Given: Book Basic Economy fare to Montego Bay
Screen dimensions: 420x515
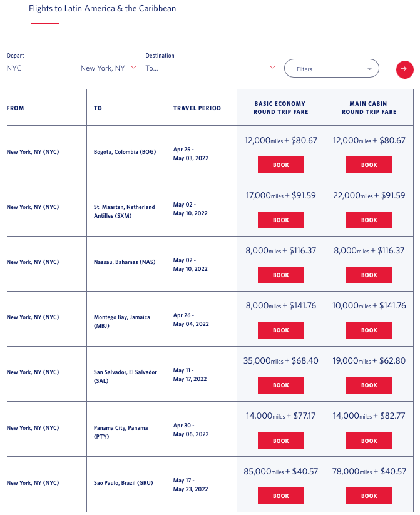Looking at the screenshot, I should (x=281, y=330).
